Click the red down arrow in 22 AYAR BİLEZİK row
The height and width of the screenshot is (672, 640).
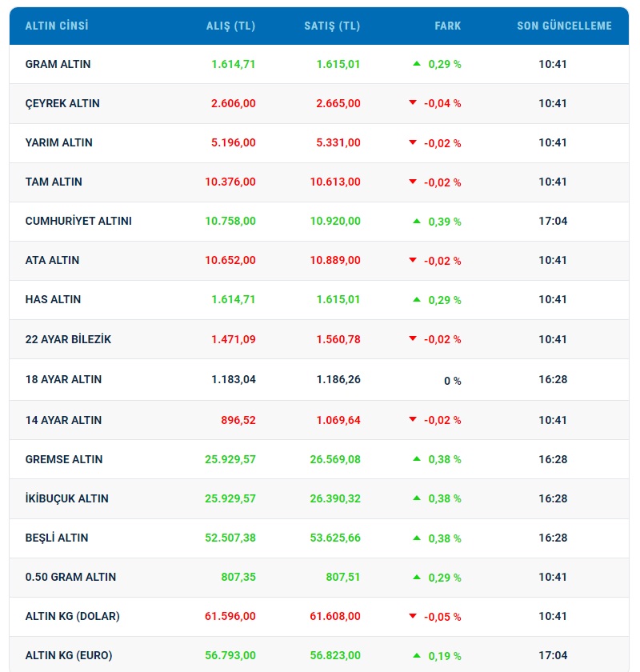click(413, 338)
